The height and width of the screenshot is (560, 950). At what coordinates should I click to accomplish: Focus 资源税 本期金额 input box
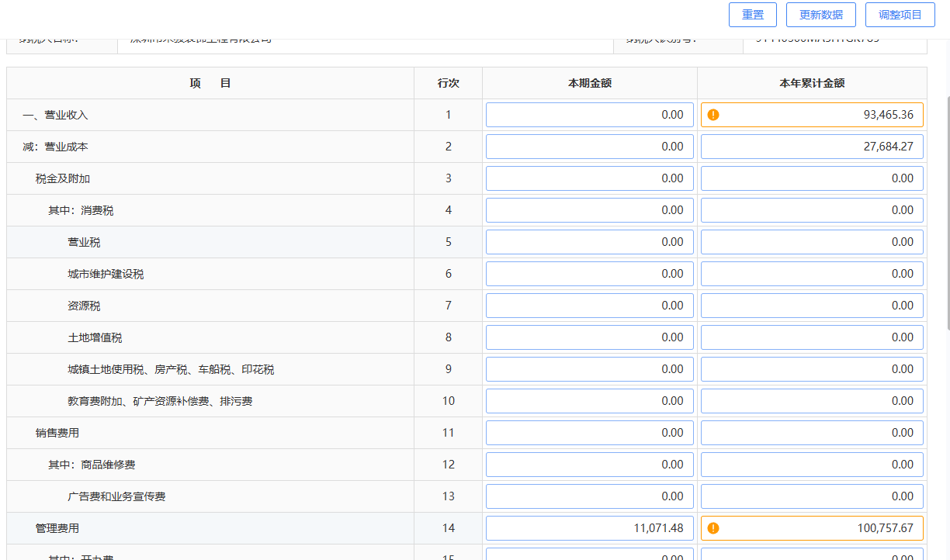(589, 306)
